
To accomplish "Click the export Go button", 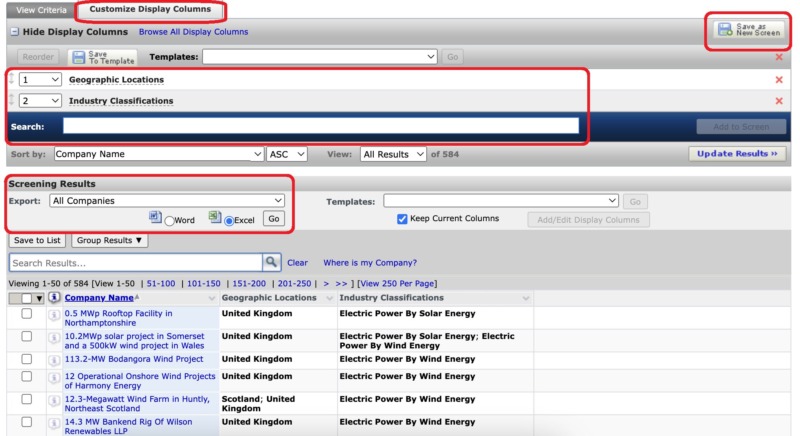I will pyautogui.click(x=274, y=219).
